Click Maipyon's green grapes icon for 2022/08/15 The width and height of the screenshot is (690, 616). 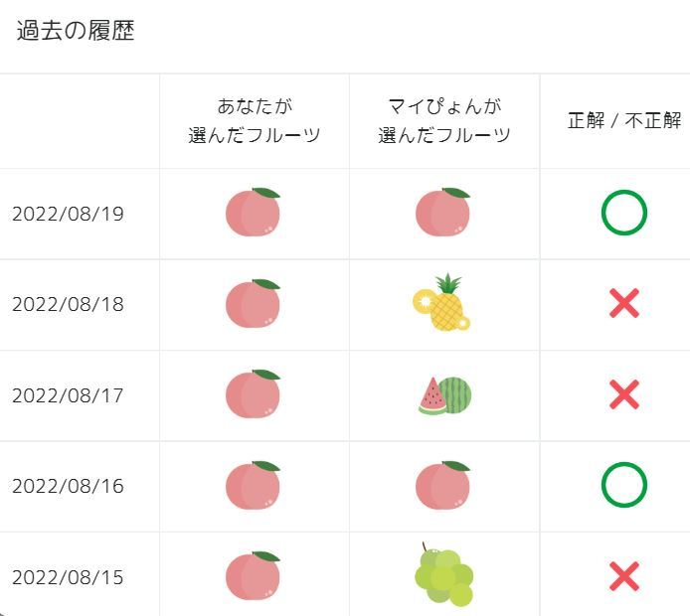pyautogui.click(x=443, y=576)
